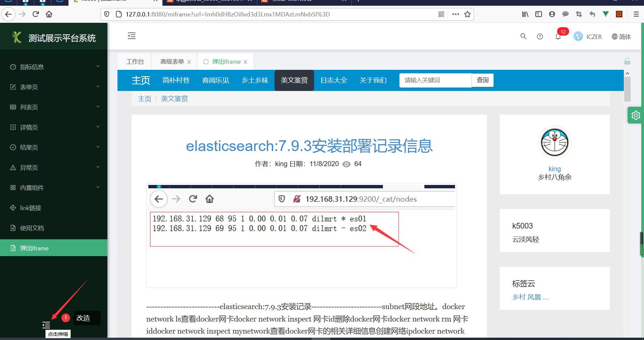The height and width of the screenshot is (340, 644).
Task: Follow the 主页 breadcrumb link
Action: [x=145, y=99]
